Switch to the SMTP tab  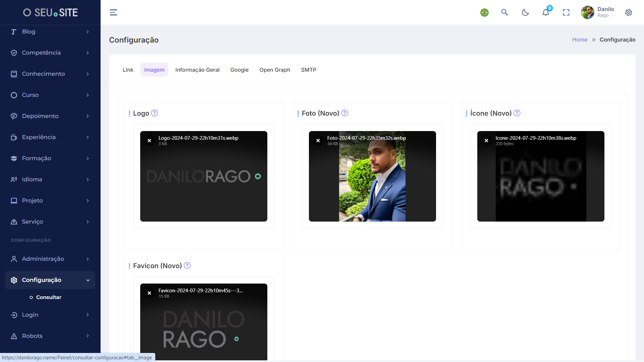(309, 70)
